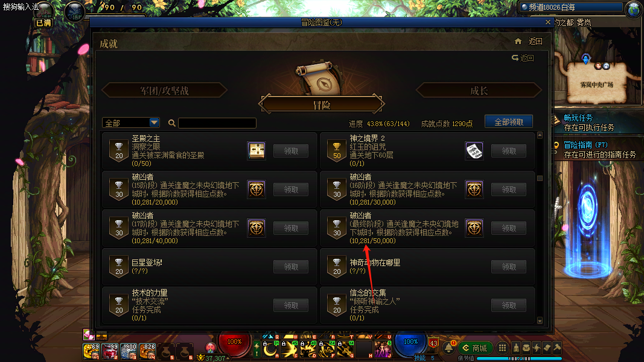Click the 全部领取 button
This screenshot has height=362, width=644.
click(509, 122)
